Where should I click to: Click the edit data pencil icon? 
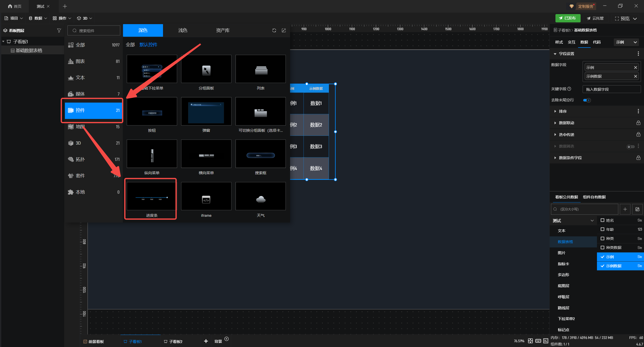tap(637, 209)
